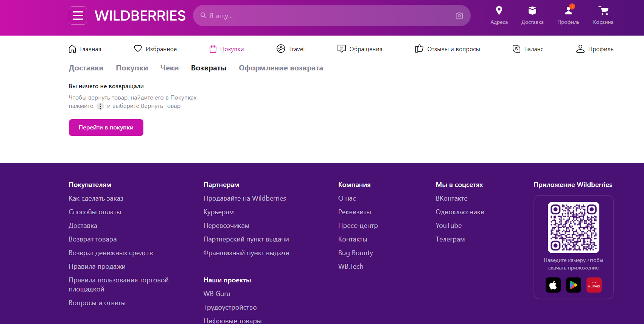Open 'Правила пользования торговой площадкой' link
Viewport: 644px width, 324px height.
pos(119,285)
